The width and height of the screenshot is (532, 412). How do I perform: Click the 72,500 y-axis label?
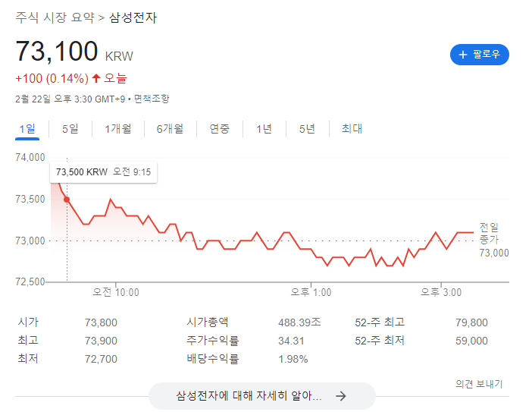30,282
